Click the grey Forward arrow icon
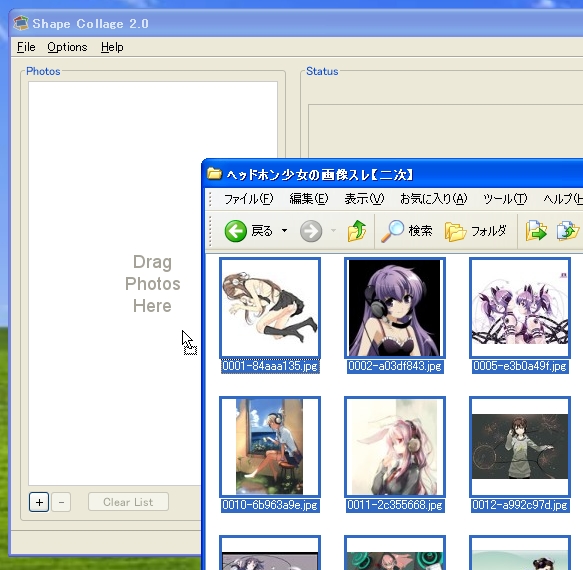 tap(311, 231)
